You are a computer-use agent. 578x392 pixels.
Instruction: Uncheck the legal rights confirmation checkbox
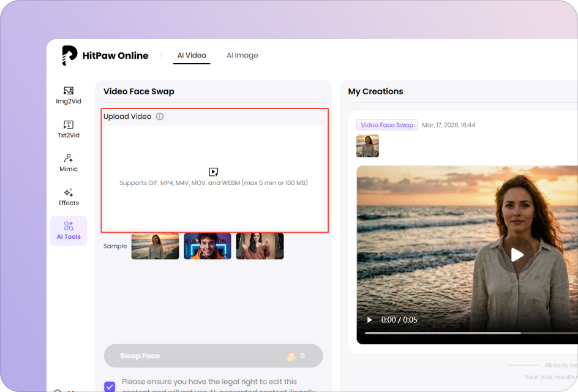[x=110, y=386]
